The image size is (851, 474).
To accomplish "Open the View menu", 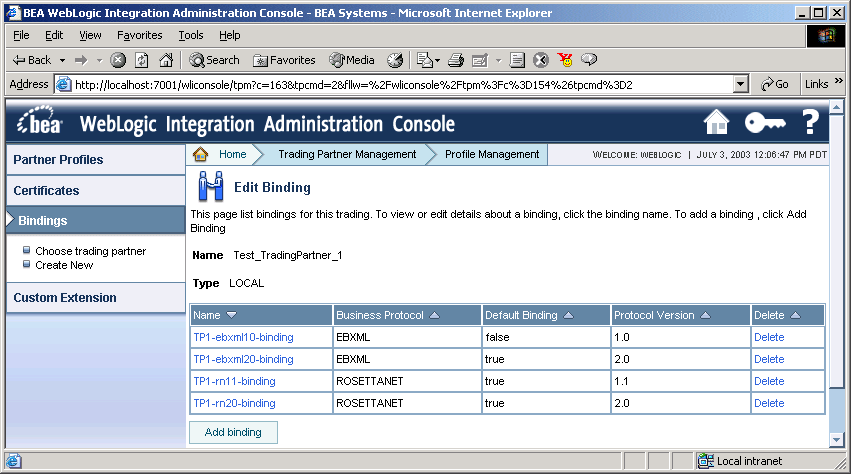I will point(90,35).
